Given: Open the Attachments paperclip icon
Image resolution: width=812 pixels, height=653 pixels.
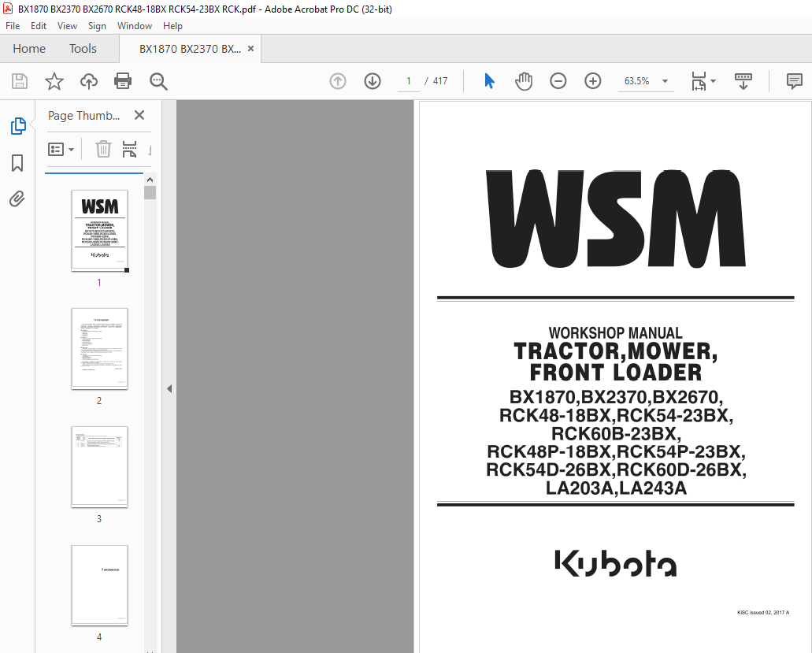Looking at the screenshot, I should coord(17,198).
